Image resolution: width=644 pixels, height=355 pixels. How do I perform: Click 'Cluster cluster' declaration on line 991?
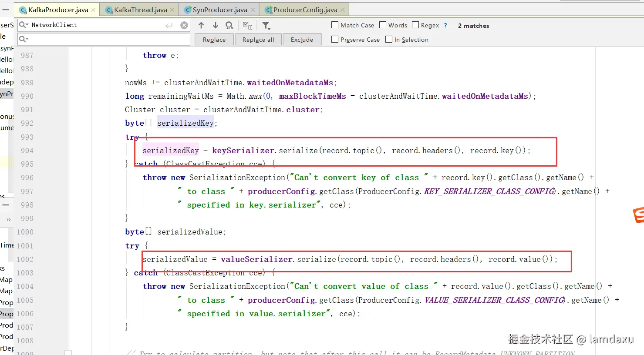[158, 110]
